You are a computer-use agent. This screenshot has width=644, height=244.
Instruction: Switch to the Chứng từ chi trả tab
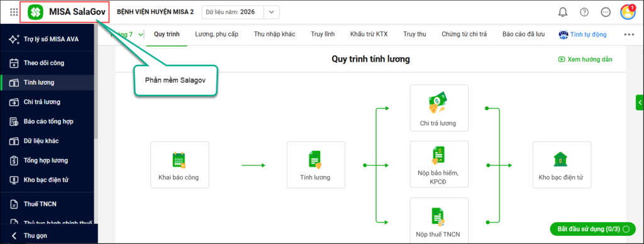tap(464, 34)
